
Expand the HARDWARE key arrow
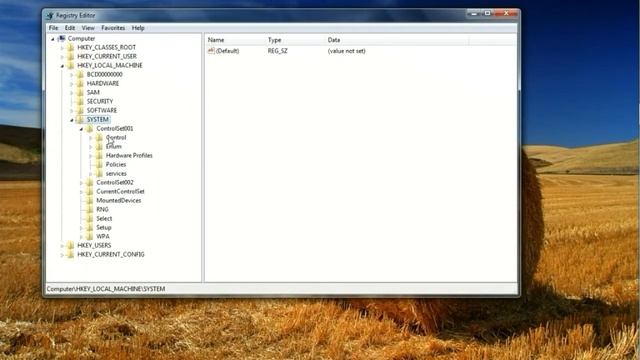tap(71, 84)
